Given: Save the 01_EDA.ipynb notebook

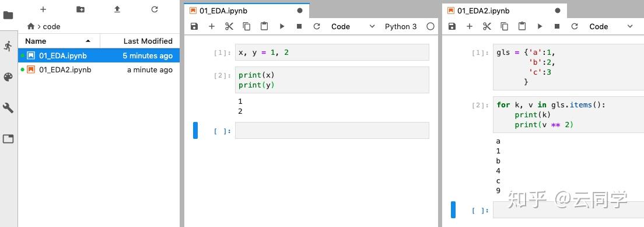Looking at the screenshot, I should click(194, 26).
